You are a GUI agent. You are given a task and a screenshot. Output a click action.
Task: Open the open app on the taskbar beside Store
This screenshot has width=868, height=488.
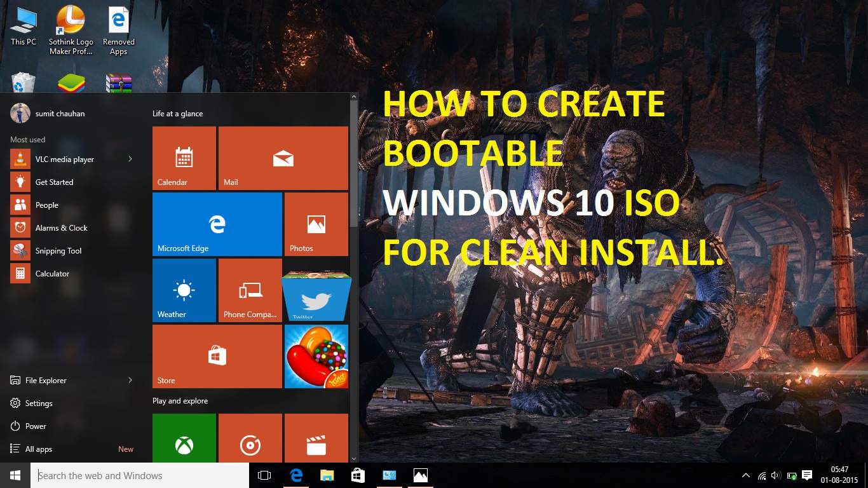(390, 475)
